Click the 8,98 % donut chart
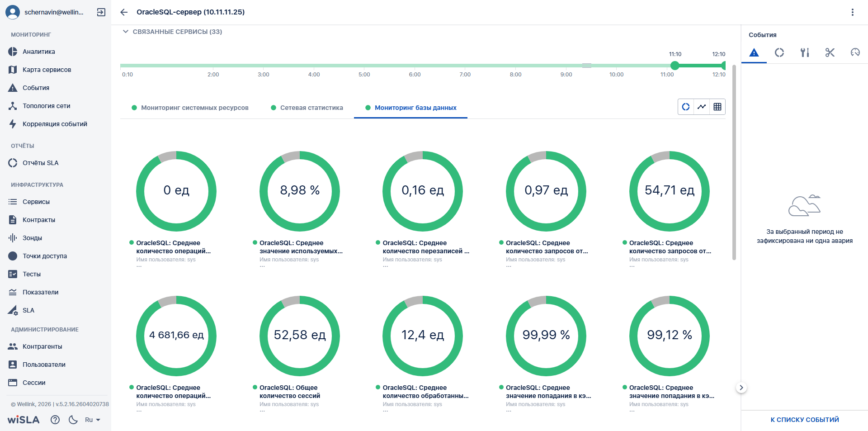 point(300,191)
